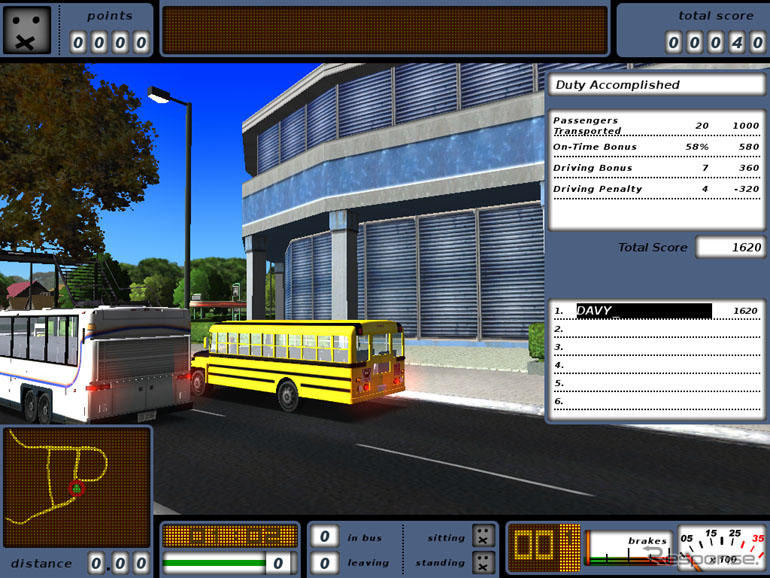Click the in bus passenger counter
770x578 pixels.
pos(323,537)
